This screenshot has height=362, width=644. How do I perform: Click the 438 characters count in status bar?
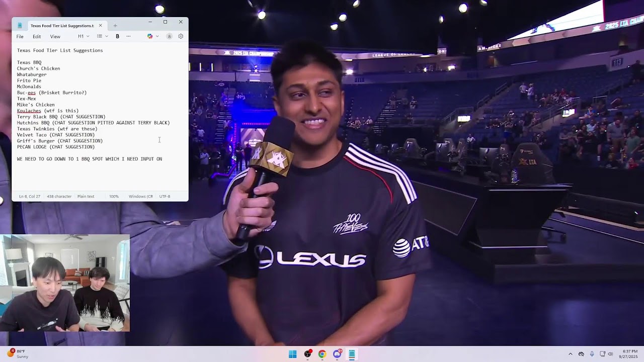click(59, 197)
